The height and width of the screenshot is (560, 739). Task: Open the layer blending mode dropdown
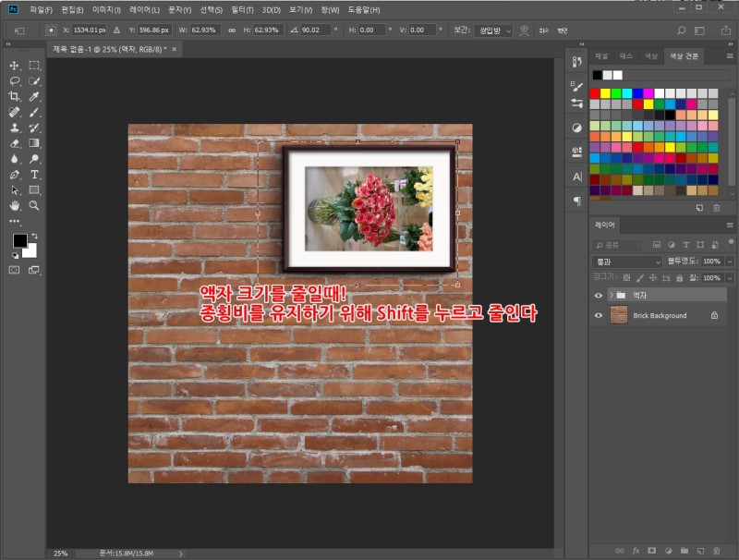(x=628, y=262)
